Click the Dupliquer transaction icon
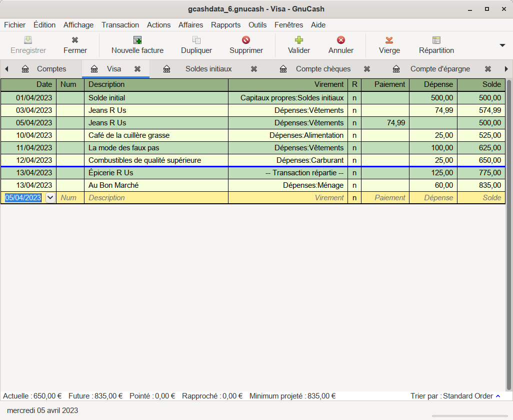 click(196, 40)
